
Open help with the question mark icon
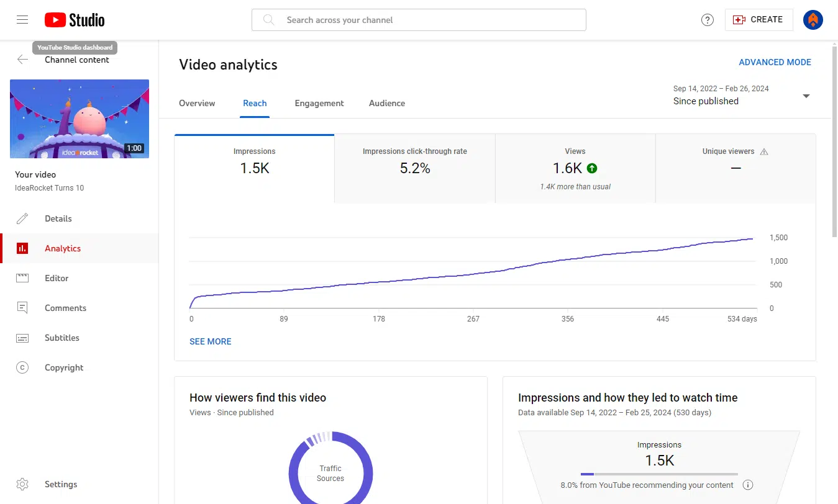[x=707, y=19]
